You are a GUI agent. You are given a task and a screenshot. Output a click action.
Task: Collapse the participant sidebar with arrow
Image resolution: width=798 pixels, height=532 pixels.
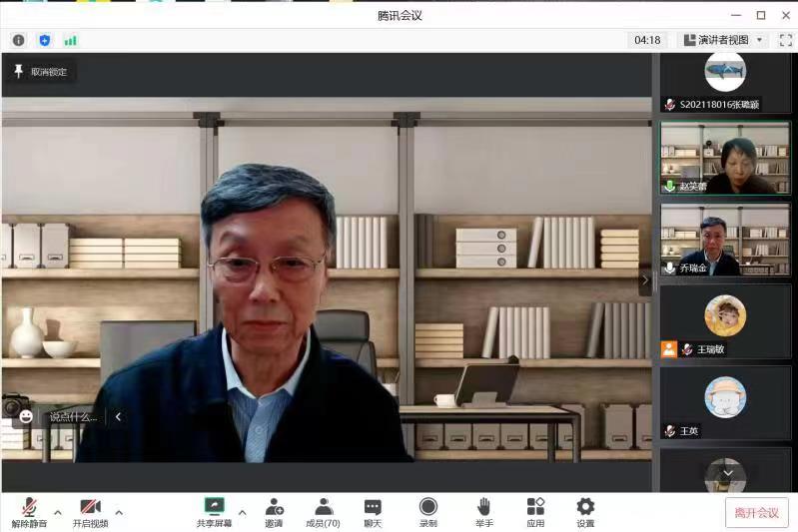point(645,280)
